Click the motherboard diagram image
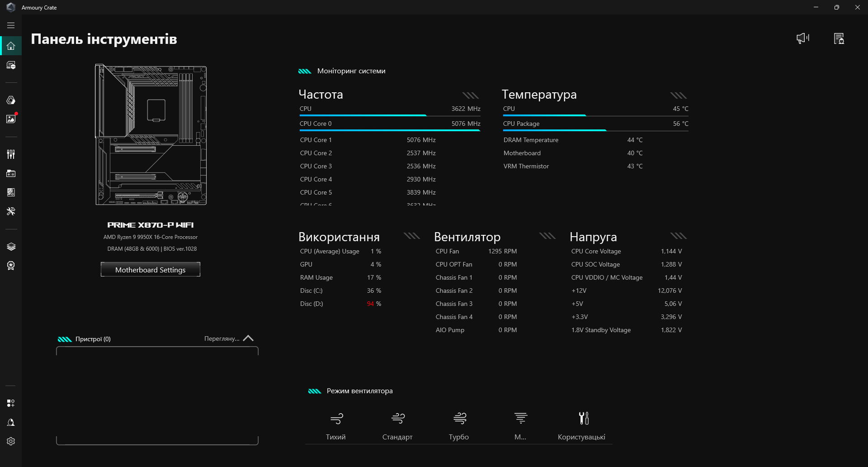The height and width of the screenshot is (467, 868). pos(151,135)
